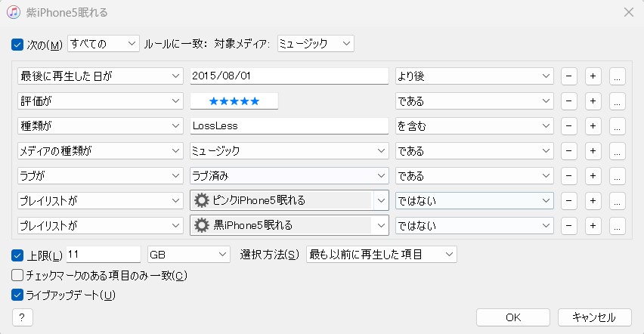The height and width of the screenshot is (334, 644).
Task: Disable the 上限 limit checkbox
Action: point(18,255)
